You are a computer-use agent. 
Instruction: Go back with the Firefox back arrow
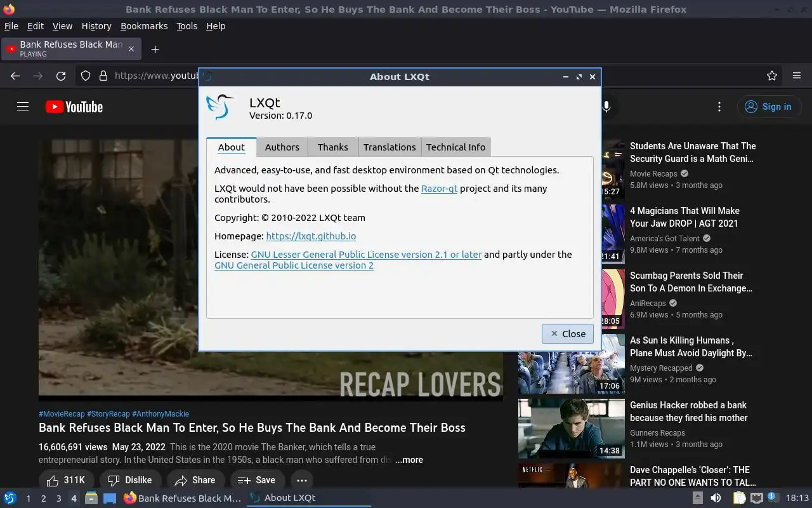click(15, 76)
